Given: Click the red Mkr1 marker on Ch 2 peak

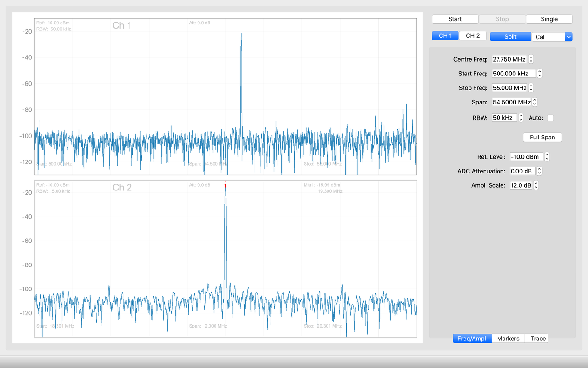Looking at the screenshot, I should 225,185.
